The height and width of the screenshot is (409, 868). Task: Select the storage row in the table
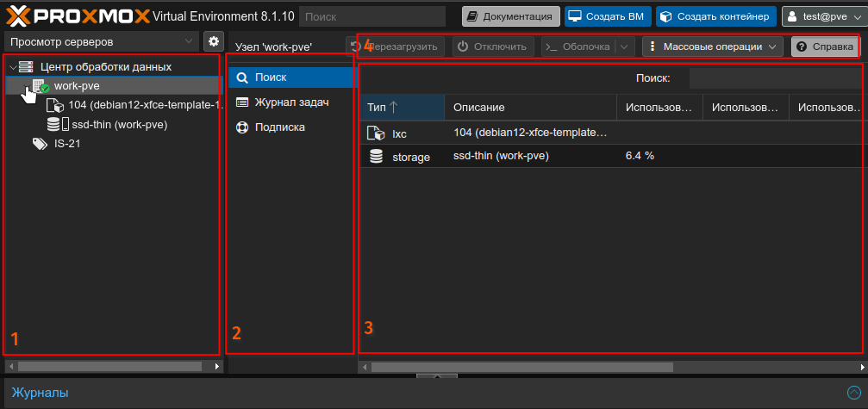[x=612, y=157]
